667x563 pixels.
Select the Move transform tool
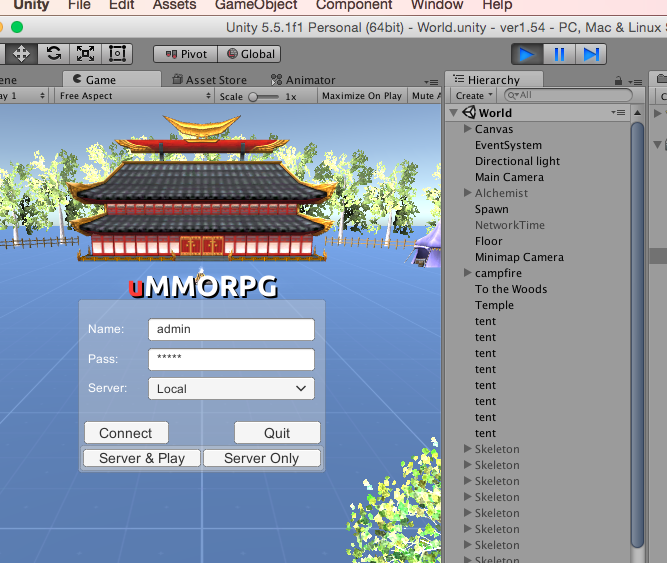[x=21, y=54]
